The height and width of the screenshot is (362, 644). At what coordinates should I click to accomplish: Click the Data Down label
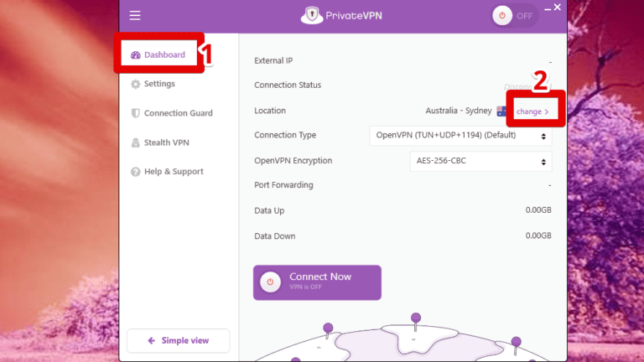coord(275,236)
